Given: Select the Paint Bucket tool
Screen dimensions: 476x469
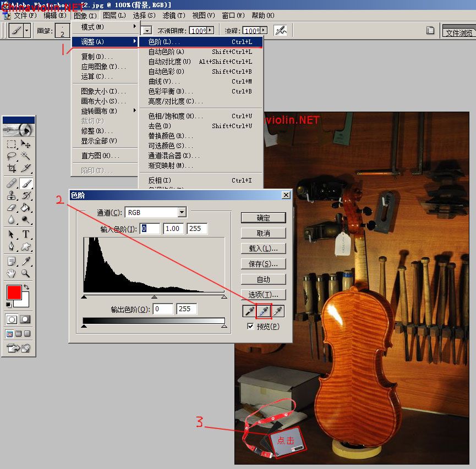Looking at the screenshot, I should [x=26, y=208].
